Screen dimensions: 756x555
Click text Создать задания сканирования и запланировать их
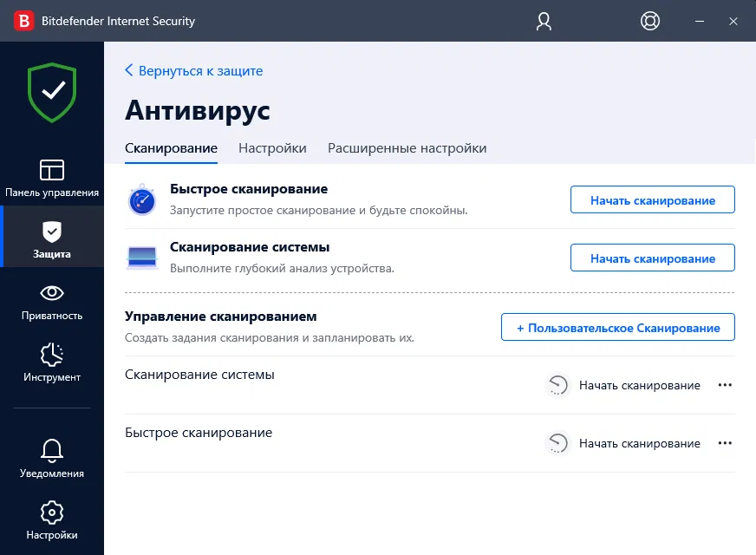(270, 337)
